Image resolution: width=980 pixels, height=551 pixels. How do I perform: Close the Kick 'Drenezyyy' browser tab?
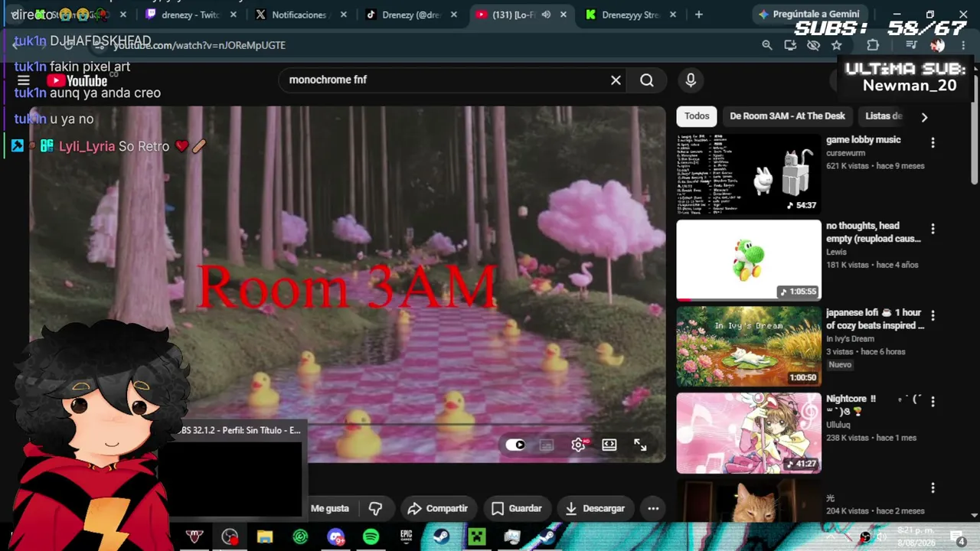674,15
